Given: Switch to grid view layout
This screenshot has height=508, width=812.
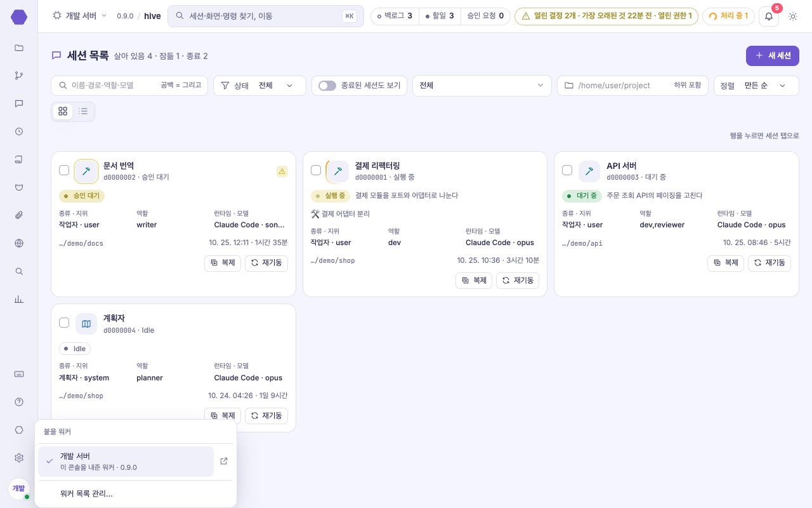Looking at the screenshot, I should tap(63, 112).
